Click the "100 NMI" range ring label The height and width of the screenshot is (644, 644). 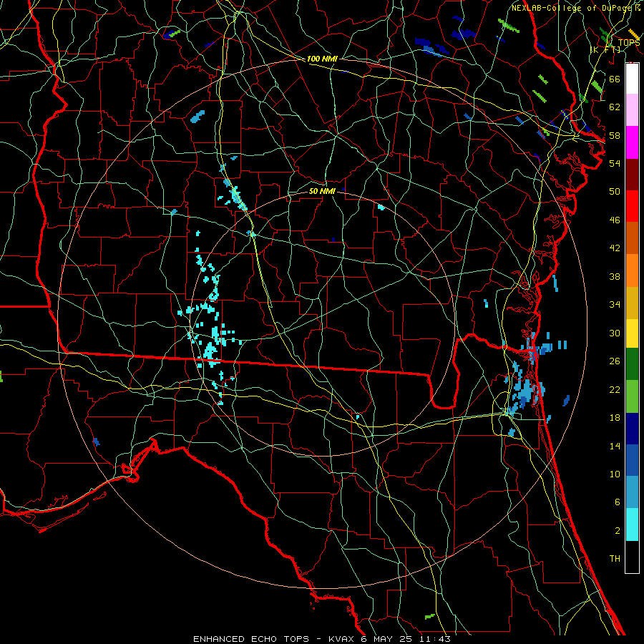point(322,59)
